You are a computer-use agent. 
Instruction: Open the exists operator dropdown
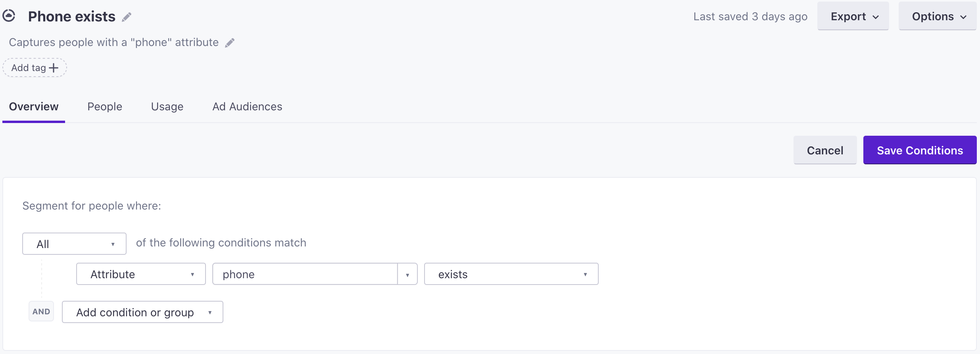[511, 274]
